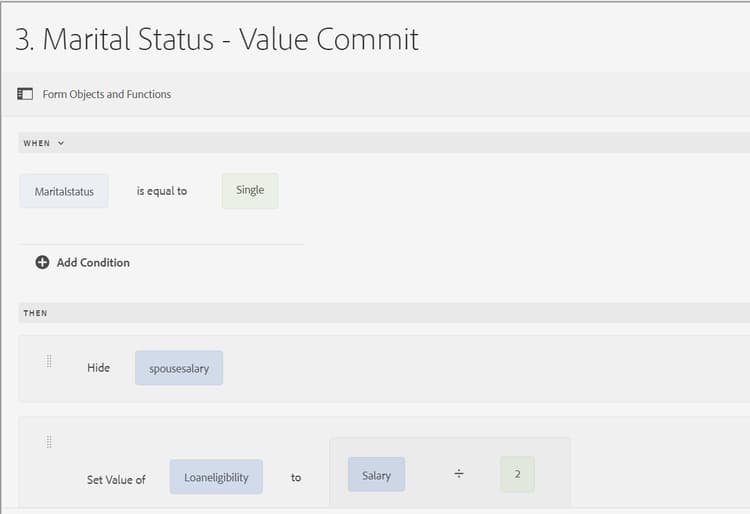Click the drag handle beside Set Value action
The image size is (750, 514).
[x=49, y=442]
